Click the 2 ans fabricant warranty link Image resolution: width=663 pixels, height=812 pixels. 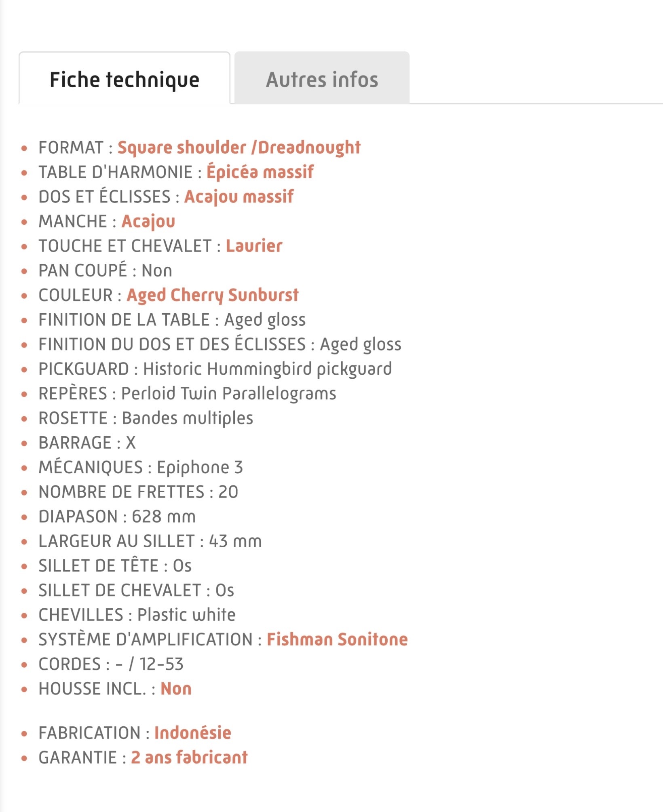189,757
